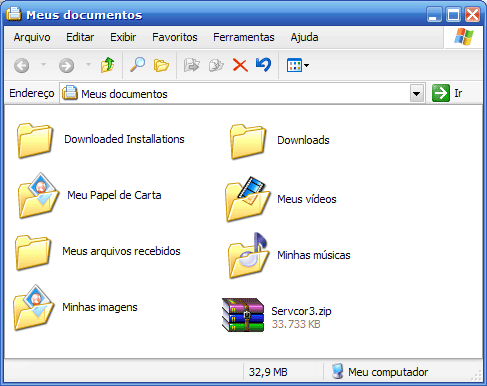Click the Servcor3.zip file name
The height and width of the screenshot is (386, 487).
[x=301, y=311]
